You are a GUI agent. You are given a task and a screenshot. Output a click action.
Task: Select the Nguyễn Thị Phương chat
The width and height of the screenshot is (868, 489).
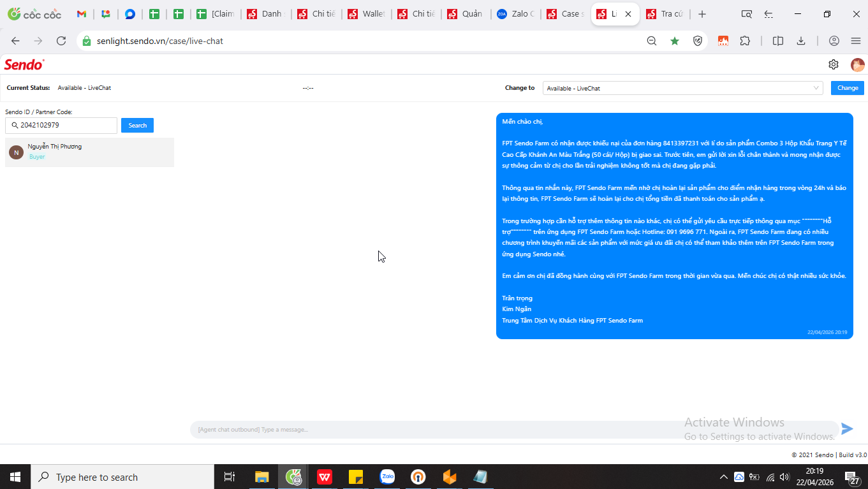click(x=89, y=152)
